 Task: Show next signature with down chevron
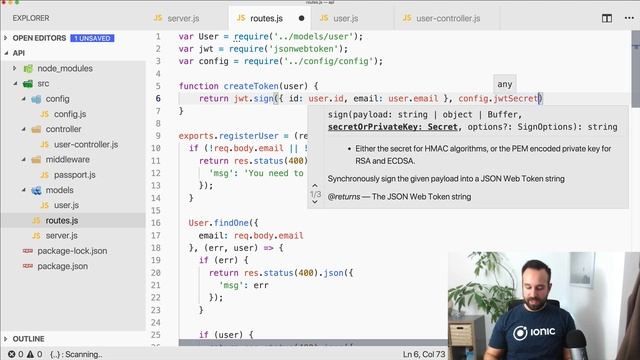pyautogui.click(x=315, y=202)
